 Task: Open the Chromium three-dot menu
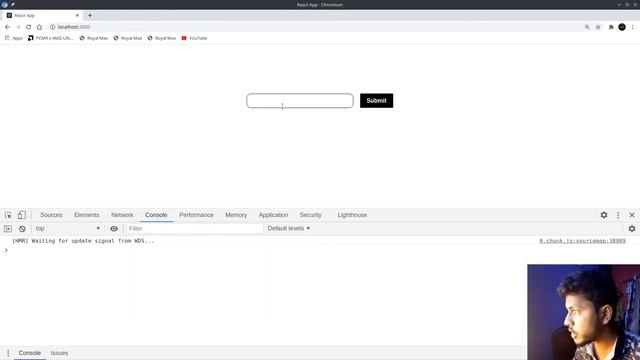pos(633,27)
